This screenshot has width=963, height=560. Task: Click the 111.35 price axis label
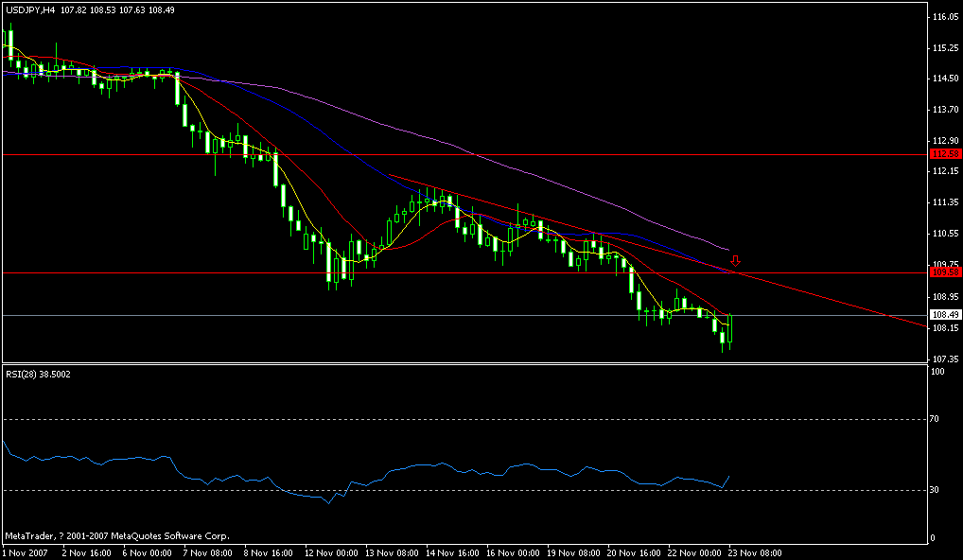[x=945, y=202]
